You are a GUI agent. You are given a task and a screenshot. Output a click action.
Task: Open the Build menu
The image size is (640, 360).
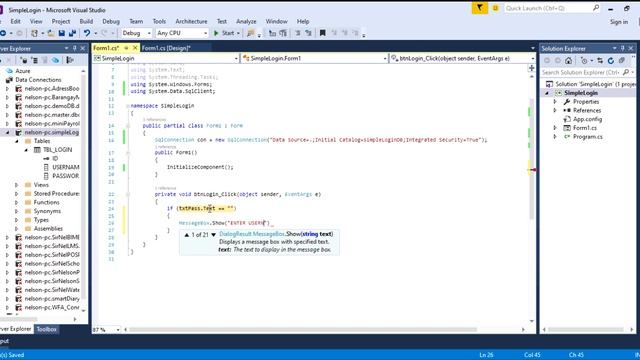point(86,21)
